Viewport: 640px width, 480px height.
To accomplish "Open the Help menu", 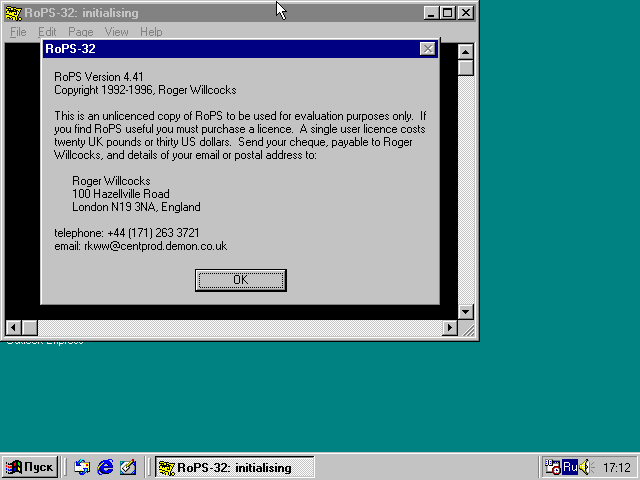I will click(x=151, y=32).
